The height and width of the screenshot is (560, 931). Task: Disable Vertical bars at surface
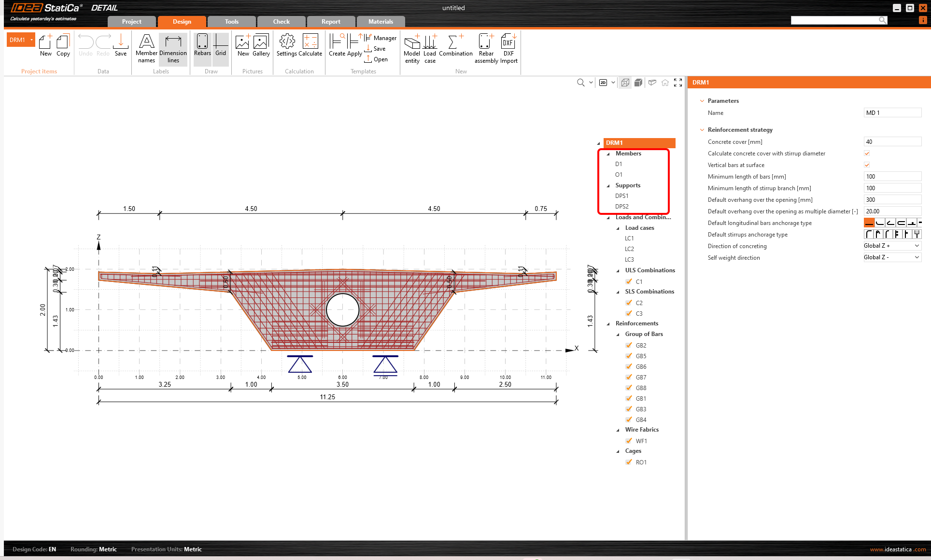(867, 165)
